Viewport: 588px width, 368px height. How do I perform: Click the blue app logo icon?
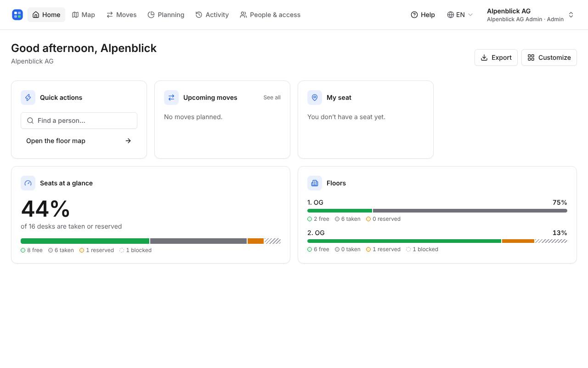17,15
